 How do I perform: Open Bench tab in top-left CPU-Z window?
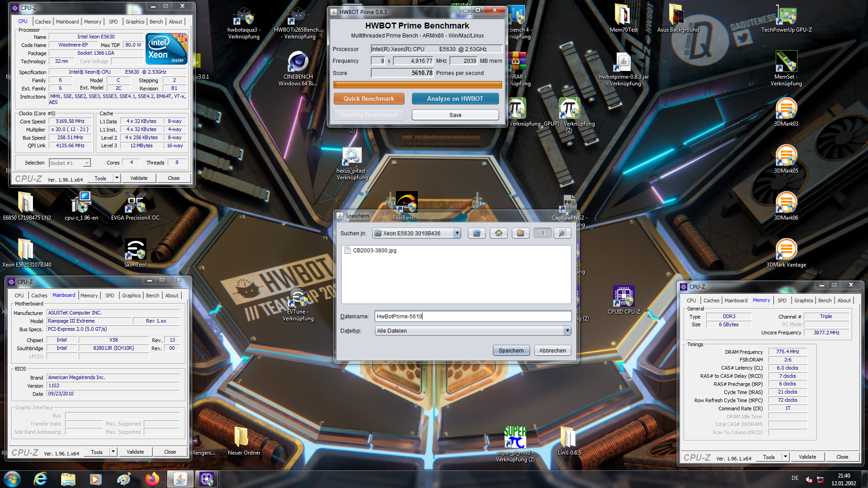(156, 22)
